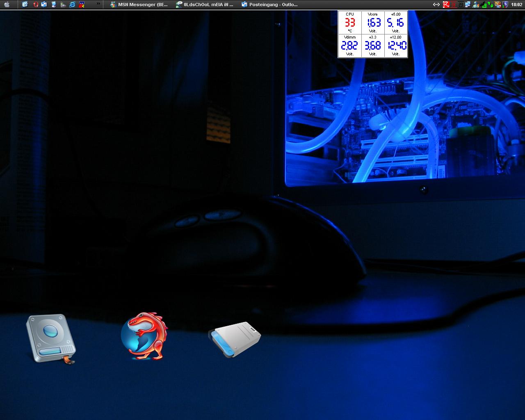Open Internet Explorer from quick launch

click(x=72, y=5)
